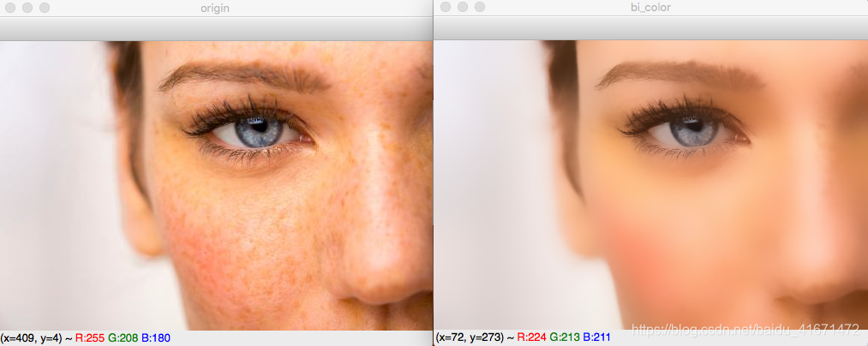The width and height of the screenshot is (868, 346).
Task: Click origin status text B:180
Action: click(156, 337)
